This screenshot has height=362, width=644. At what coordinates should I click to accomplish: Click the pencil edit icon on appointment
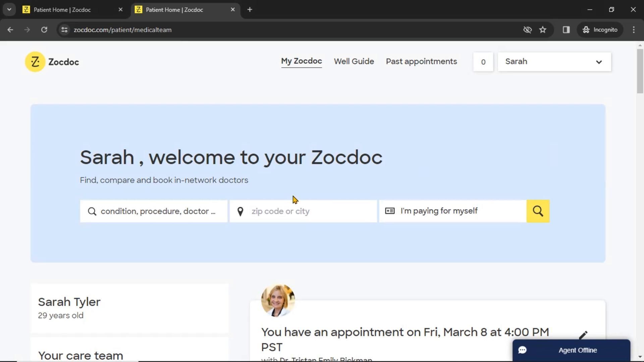click(583, 335)
